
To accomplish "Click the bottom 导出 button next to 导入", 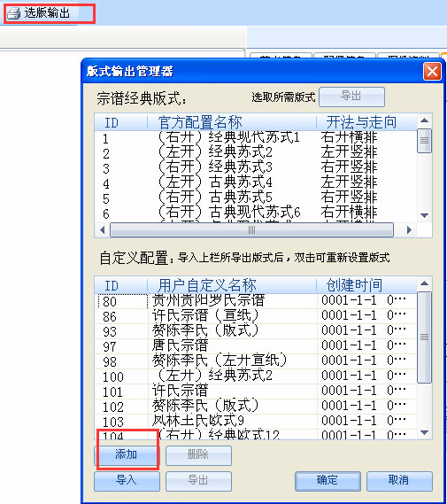I will coord(198,481).
